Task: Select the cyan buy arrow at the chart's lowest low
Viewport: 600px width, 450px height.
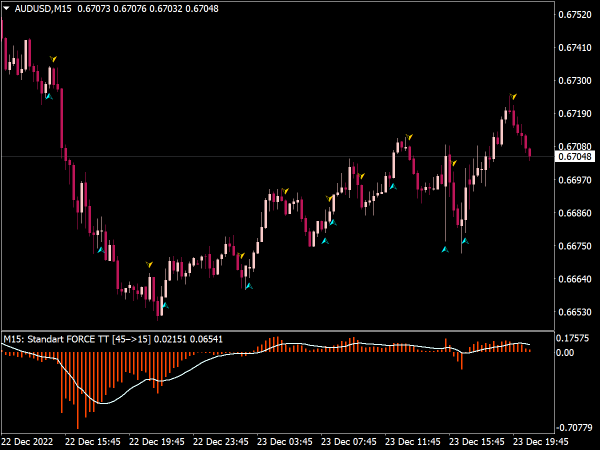Action: tap(165, 305)
